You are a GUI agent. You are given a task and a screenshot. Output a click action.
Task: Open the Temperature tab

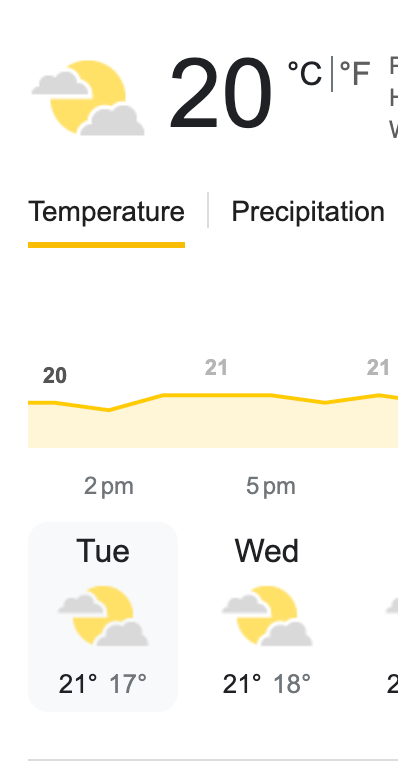click(x=106, y=212)
